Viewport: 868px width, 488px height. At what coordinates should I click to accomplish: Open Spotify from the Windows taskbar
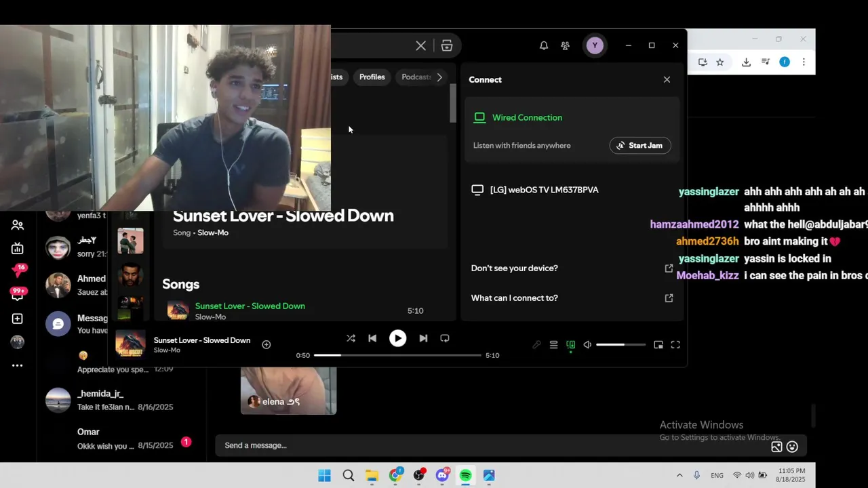[466, 476]
